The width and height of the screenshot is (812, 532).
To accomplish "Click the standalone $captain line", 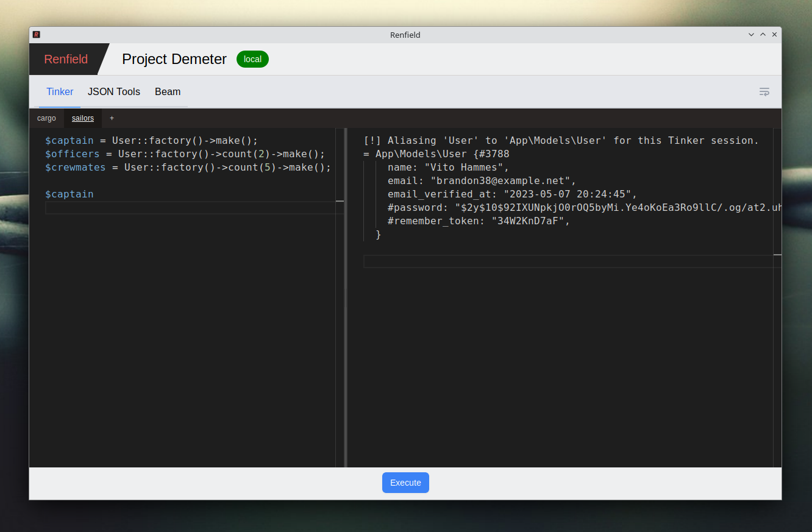I will tap(69, 194).
